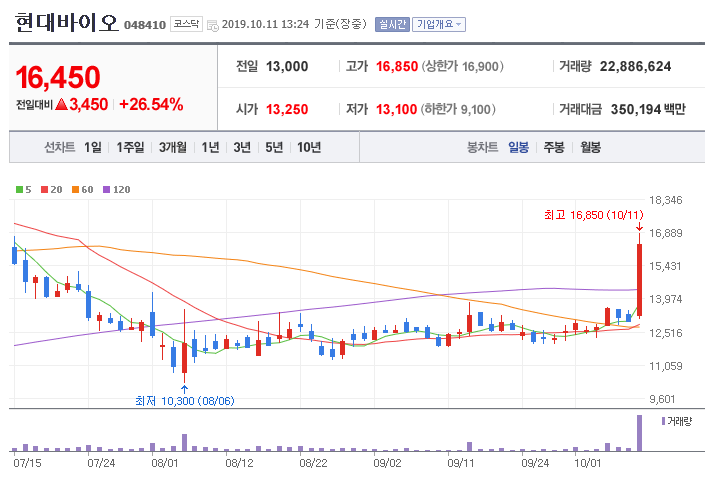705x485 pixels.
Task: Click the 거래량 value 22,886,624
Action: coord(635,67)
